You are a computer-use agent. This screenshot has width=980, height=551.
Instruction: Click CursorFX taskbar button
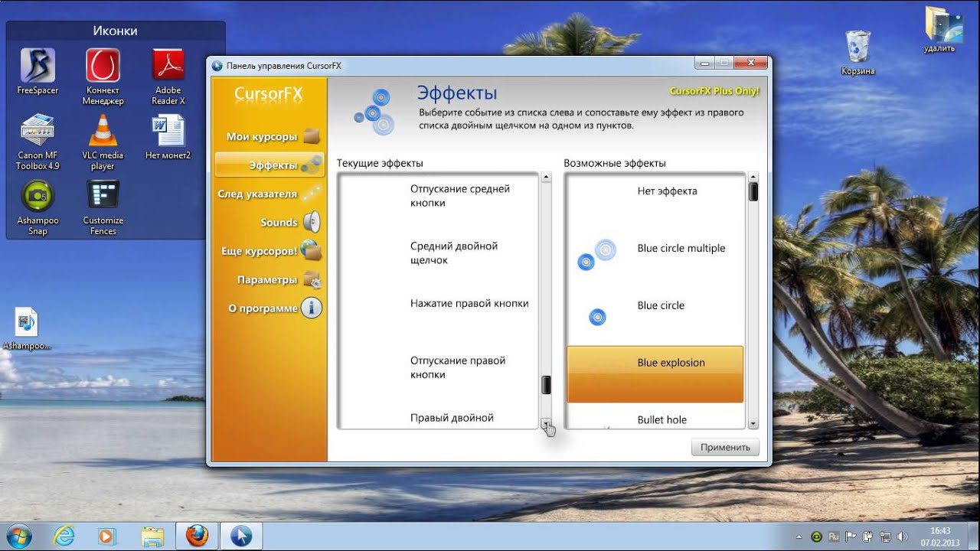pos(241,536)
